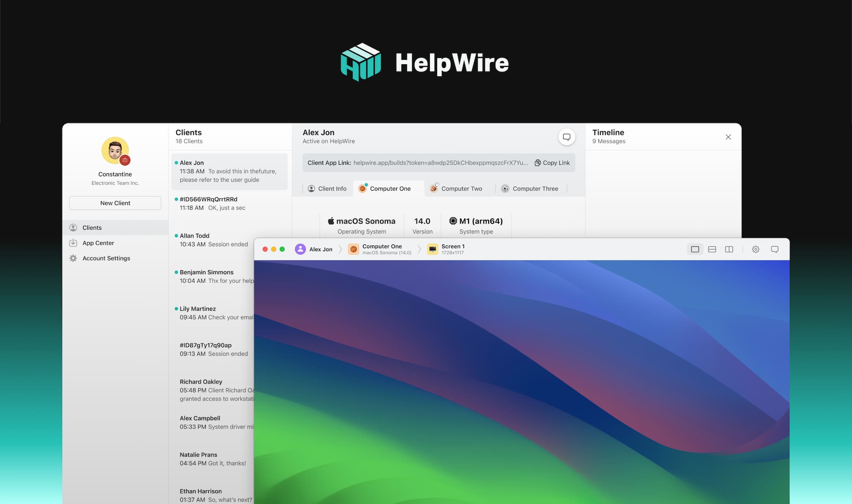Click the Copy Link icon button
This screenshot has width=852, height=504.
click(x=537, y=162)
